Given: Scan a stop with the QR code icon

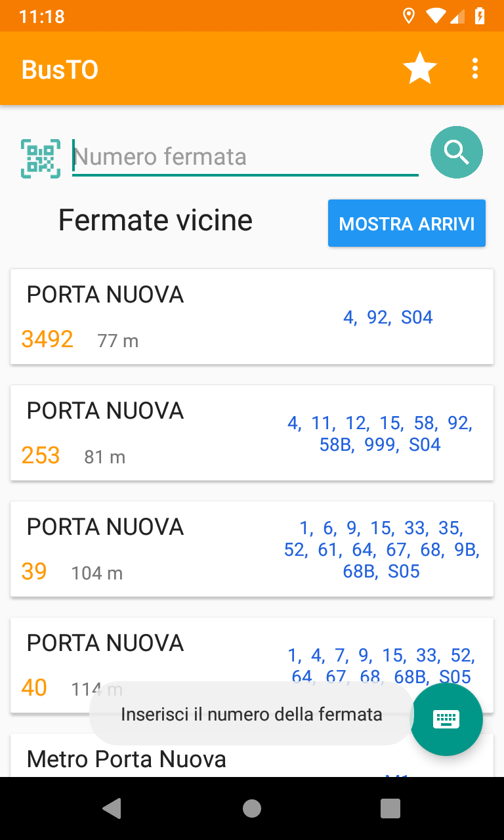Looking at the screenshot, I should tap(41, 158).
